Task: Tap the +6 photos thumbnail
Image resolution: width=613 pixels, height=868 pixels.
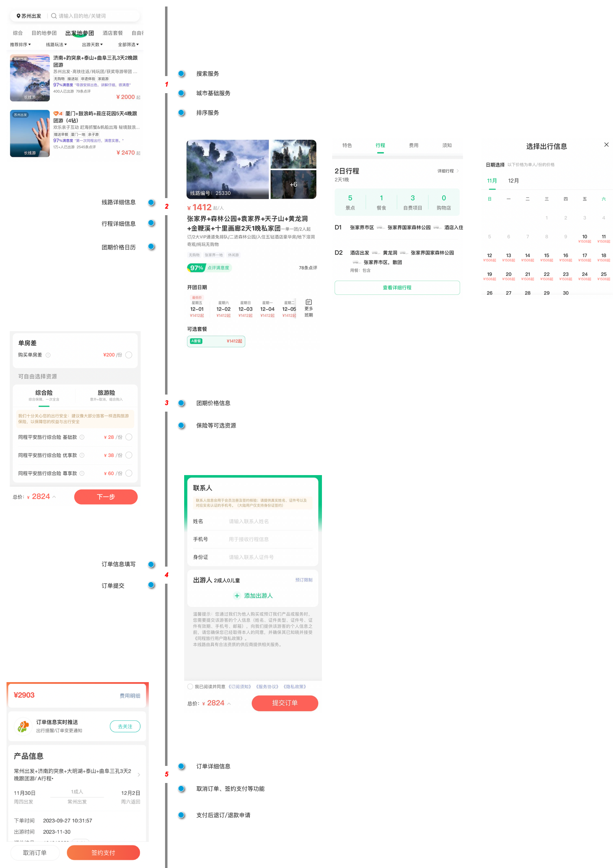Action: (293, 184)
